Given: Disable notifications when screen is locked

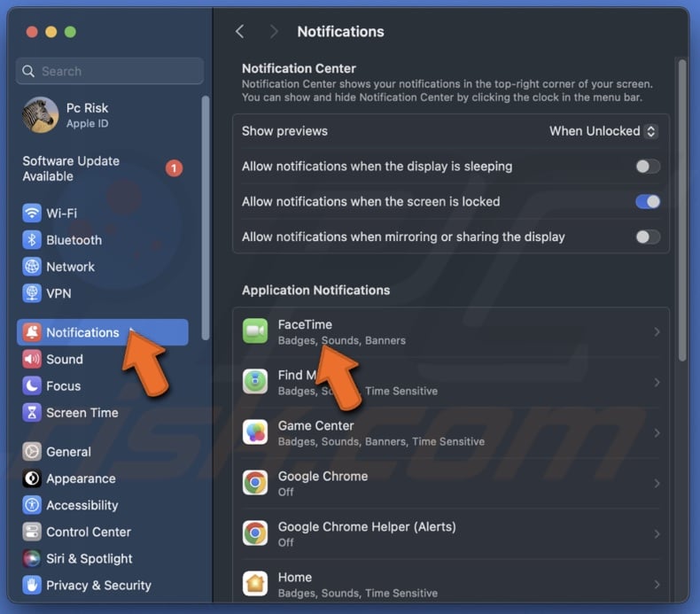Looking at the screenshot, I should 648,202.
